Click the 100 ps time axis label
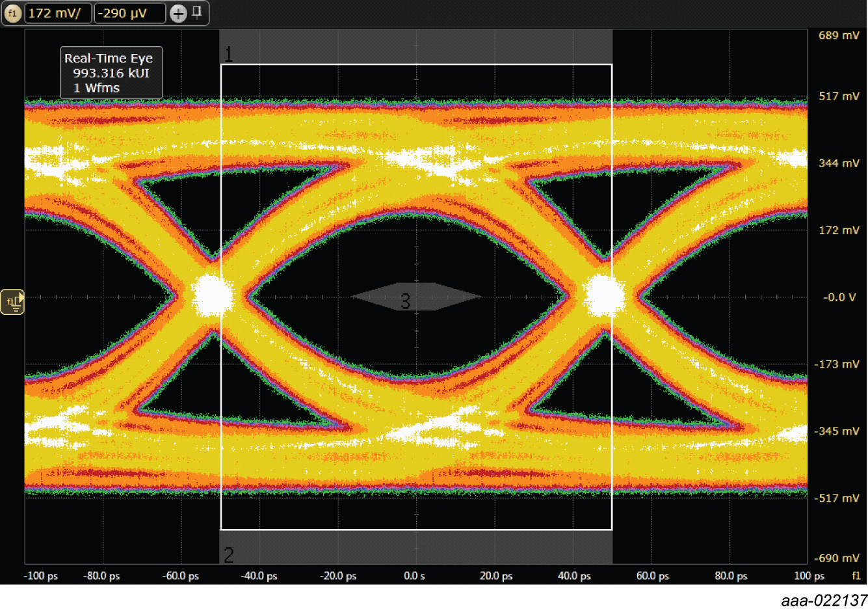 pyautogui.click(x=809, y=576)
